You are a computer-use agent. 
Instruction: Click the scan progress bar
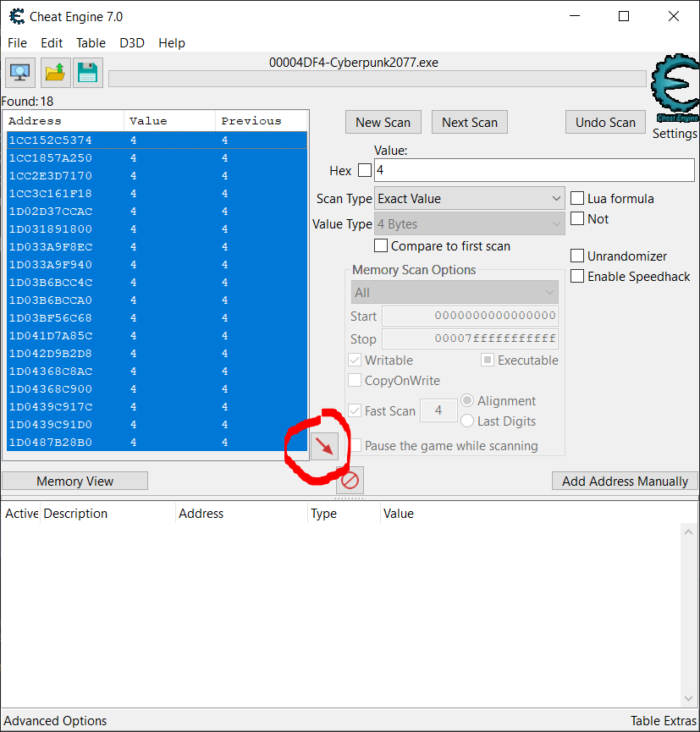click(377, 79)
